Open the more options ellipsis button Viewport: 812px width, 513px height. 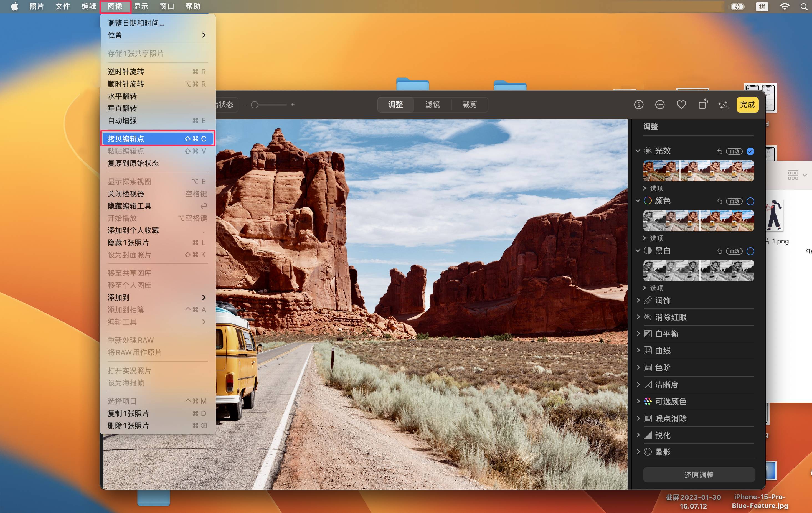660,105
